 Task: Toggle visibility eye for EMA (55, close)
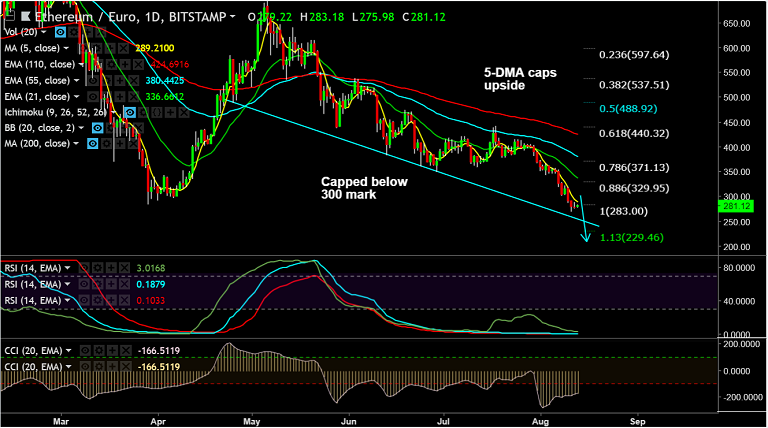click(93, 80)
